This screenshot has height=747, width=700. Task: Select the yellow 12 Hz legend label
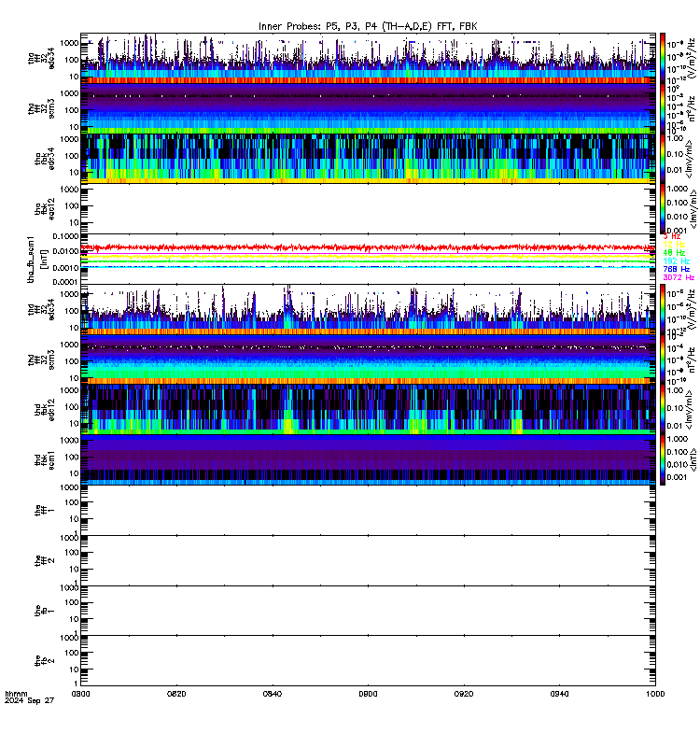tap(674, 245)
